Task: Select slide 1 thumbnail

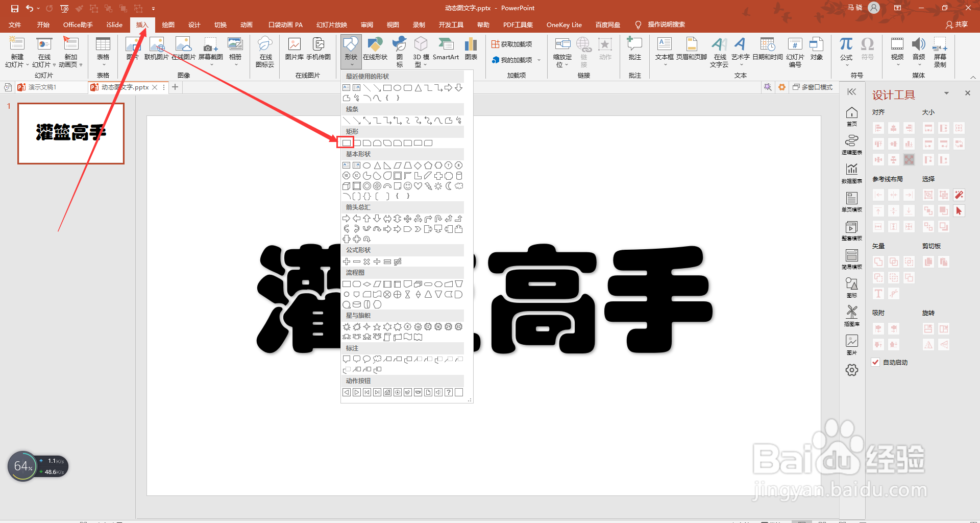Action: [71, 133]
